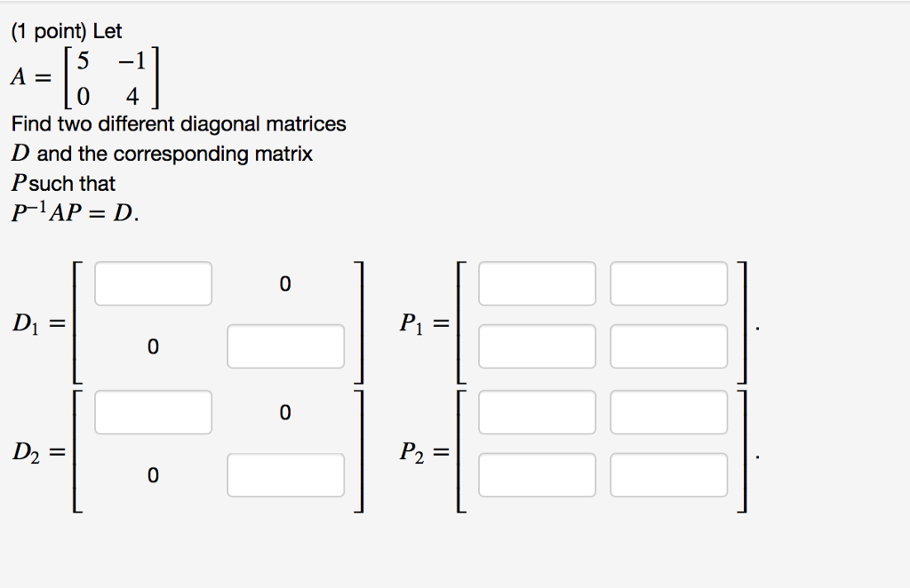Click the equation P⁻¹AP = D
This screenshot has height=588, width=910.
pos(66,211)
